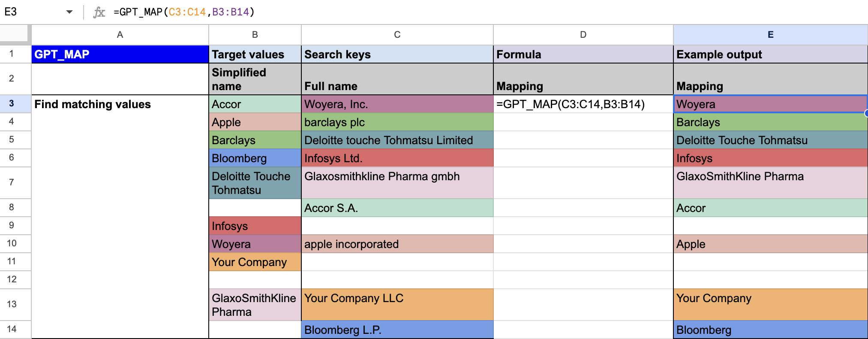Click the 'Search keys' header cell

tap(397, 54)
